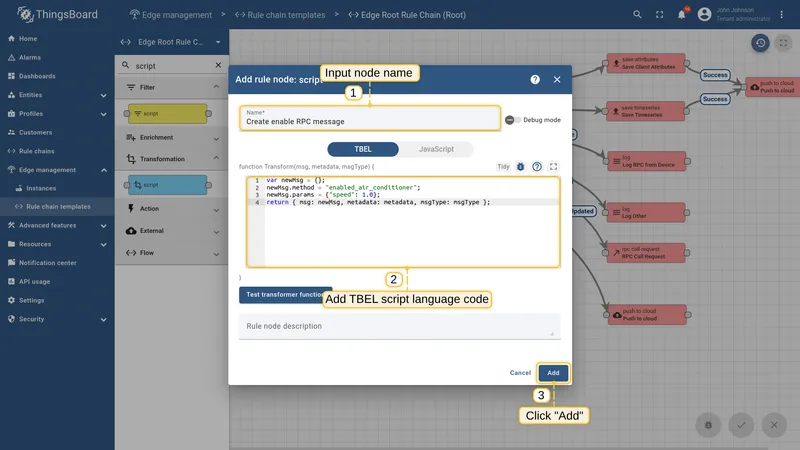Select the blue Transformation script node
Viewport: 800px width, 450px height.
(168, 185)
